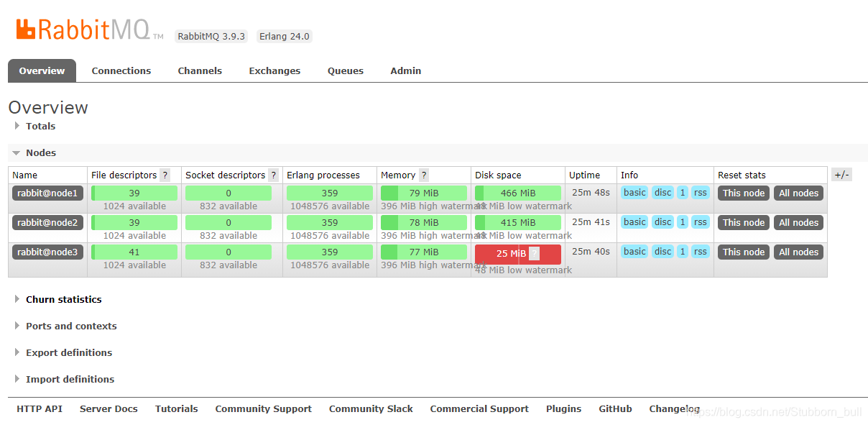
Task: Expand Ports and contexts section
Action: tap(70, 326)
